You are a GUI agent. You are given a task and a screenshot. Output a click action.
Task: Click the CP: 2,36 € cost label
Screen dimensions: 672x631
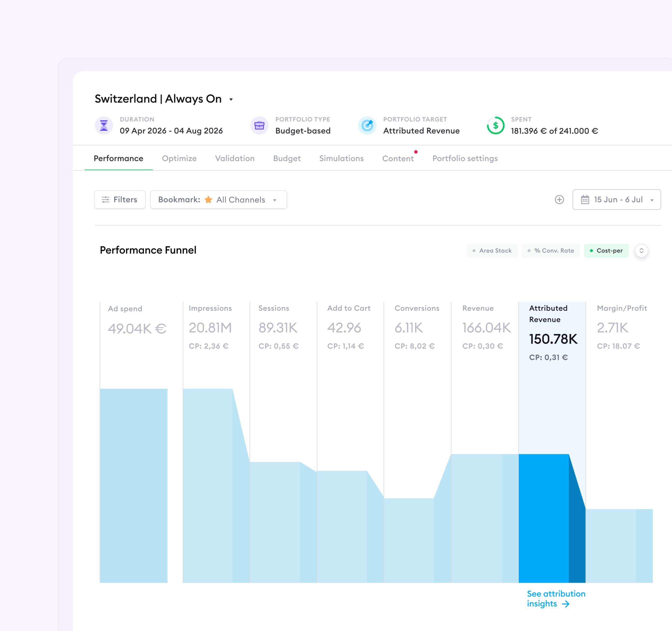pyautogui.click(x=209, y=346)
